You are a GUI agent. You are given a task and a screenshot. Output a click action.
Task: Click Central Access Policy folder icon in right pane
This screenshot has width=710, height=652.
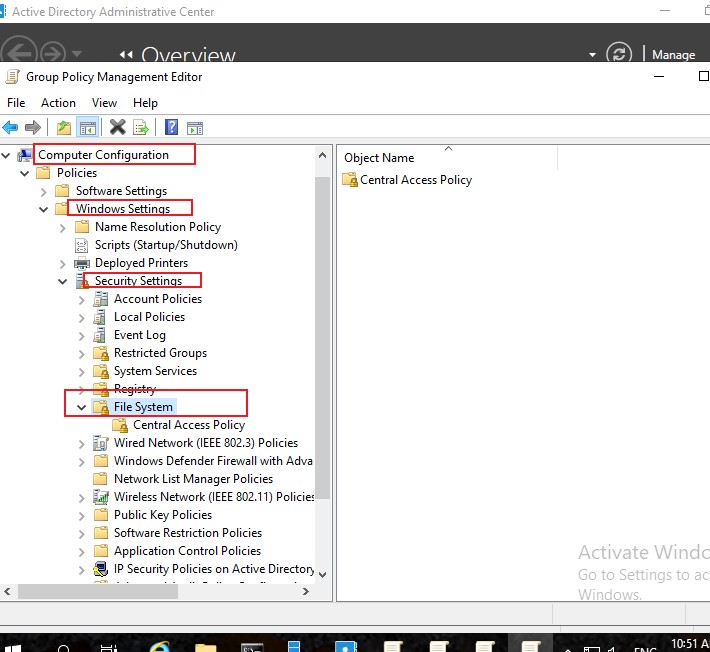coord(350,180)
